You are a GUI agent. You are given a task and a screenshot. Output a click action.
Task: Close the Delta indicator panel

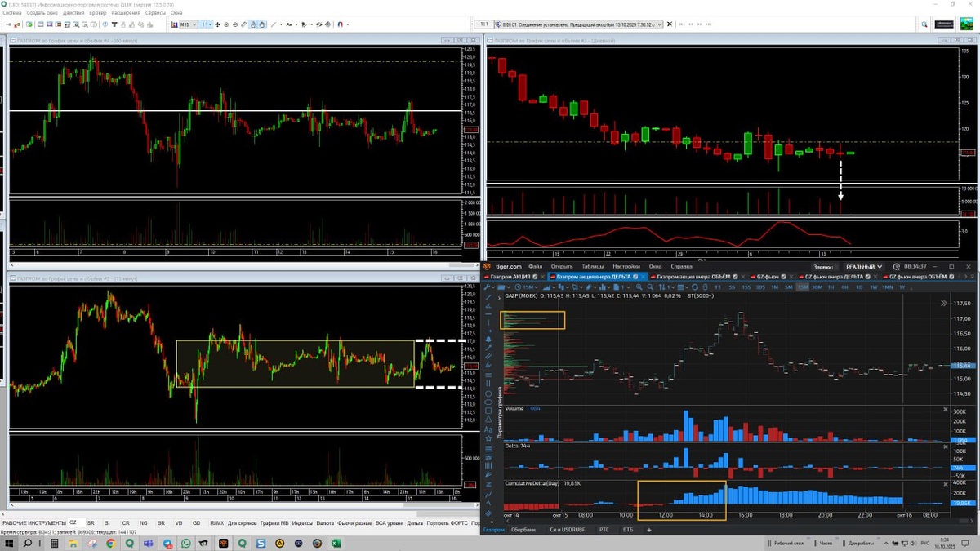pos(946,446)
